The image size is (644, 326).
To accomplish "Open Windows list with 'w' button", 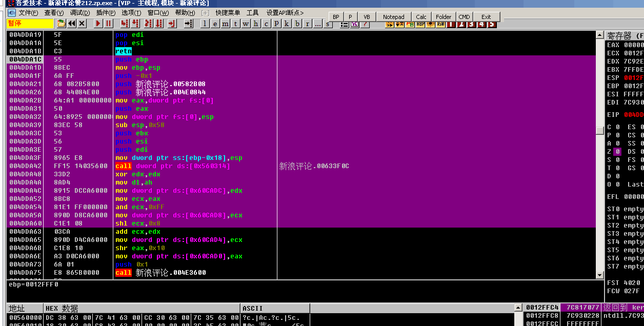I will coord(246,24).
